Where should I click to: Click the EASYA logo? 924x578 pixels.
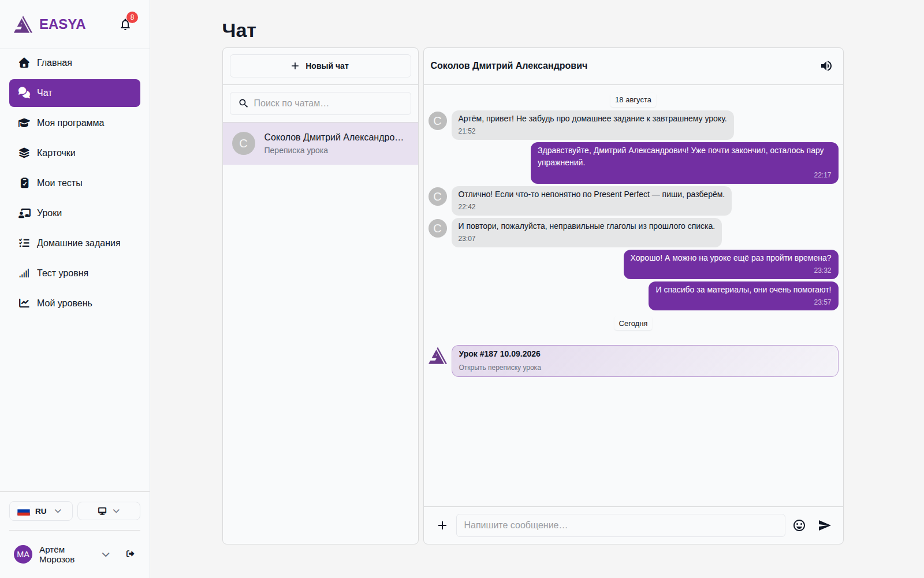(50, 24)
